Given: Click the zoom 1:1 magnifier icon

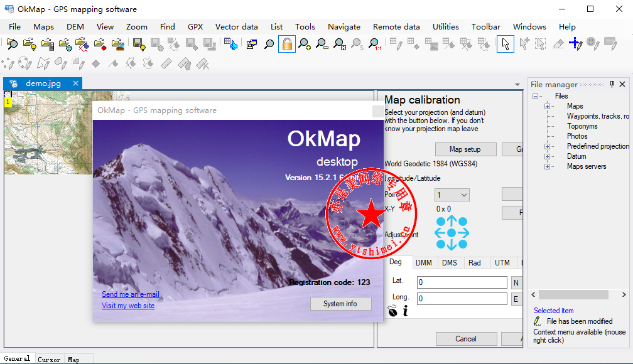Looking at the screenshot, I should click(375, 44).
